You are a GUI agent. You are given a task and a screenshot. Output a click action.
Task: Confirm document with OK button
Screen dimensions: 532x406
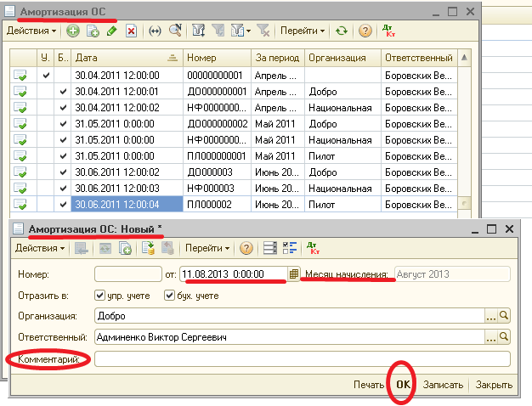pyautogui.click(x=403, y=385)
